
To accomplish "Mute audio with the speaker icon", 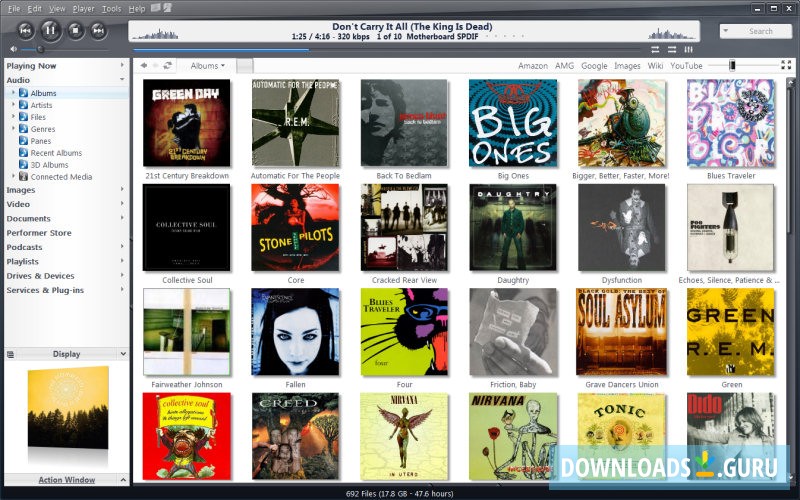I will 13,49.
